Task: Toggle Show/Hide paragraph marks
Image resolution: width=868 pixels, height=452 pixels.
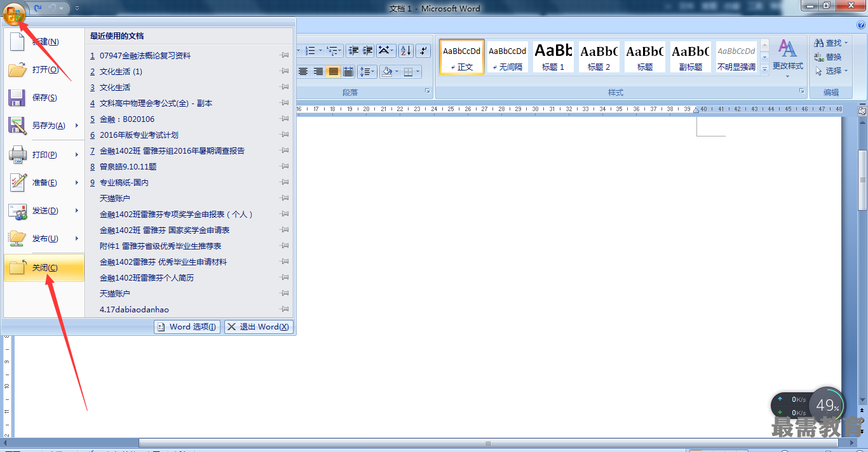Action: (x=424, y=50)
